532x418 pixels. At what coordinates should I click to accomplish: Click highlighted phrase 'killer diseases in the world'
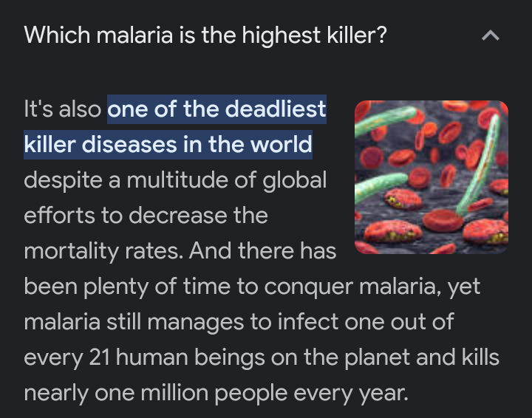(x=168, y=145)
